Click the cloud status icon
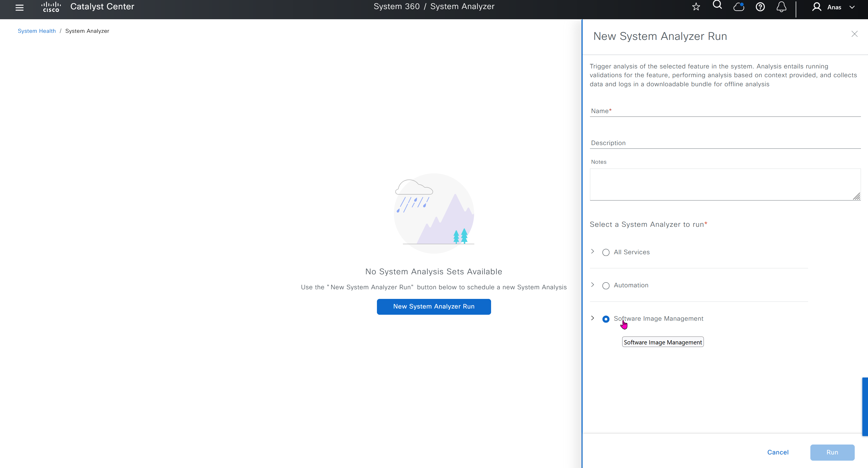Screen dimensions: 868x468 [739, 7]
